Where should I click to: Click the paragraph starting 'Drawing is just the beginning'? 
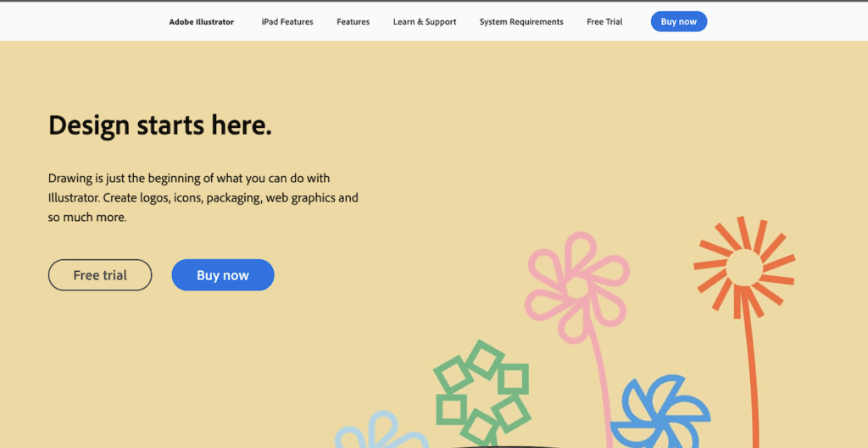[x=203, y=198]
